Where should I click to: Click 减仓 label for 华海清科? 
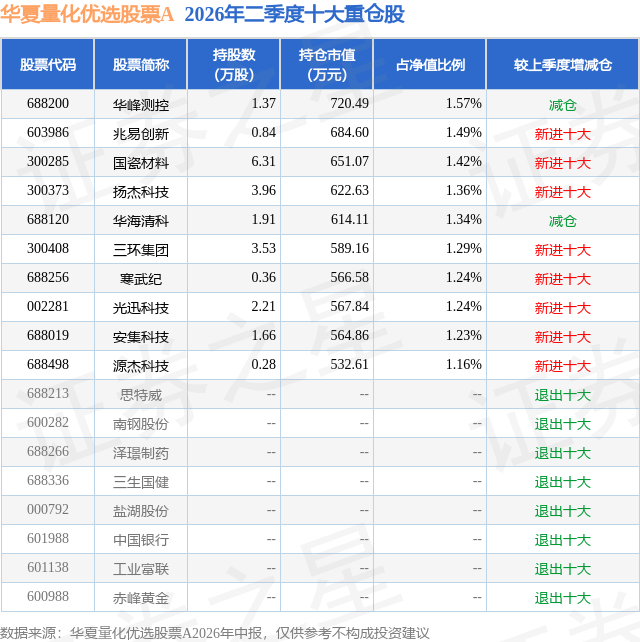pyautogui.click(x=563, y=221)
